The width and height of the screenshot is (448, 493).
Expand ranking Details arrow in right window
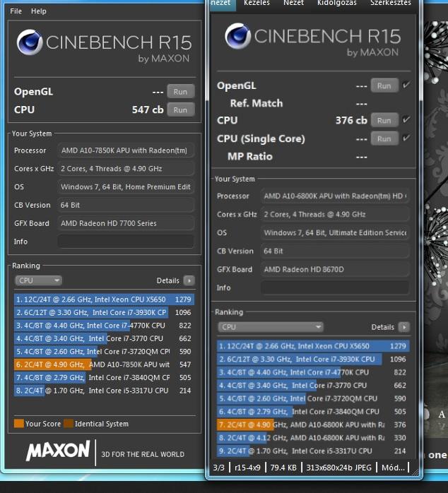click(404, 327)
